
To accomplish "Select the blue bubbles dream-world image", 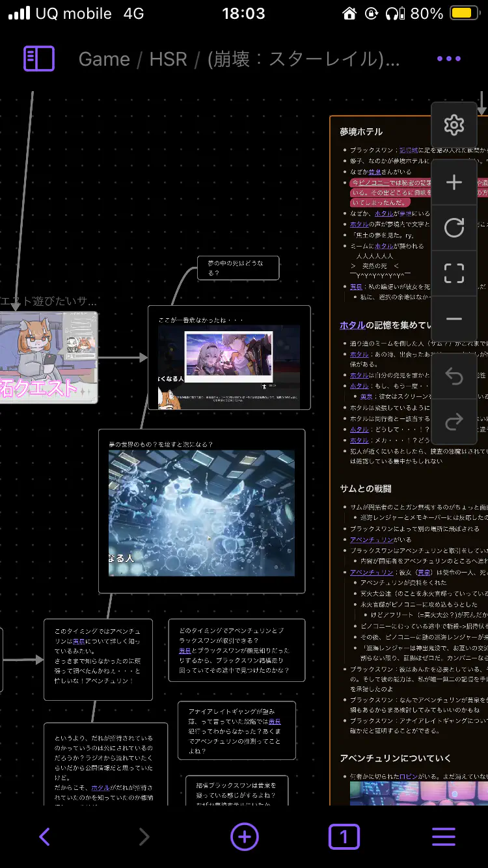I will coord(202,513).
